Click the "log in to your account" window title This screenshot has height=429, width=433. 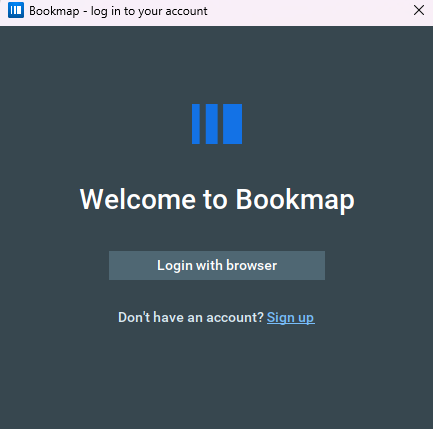click(x=149, y=11)
